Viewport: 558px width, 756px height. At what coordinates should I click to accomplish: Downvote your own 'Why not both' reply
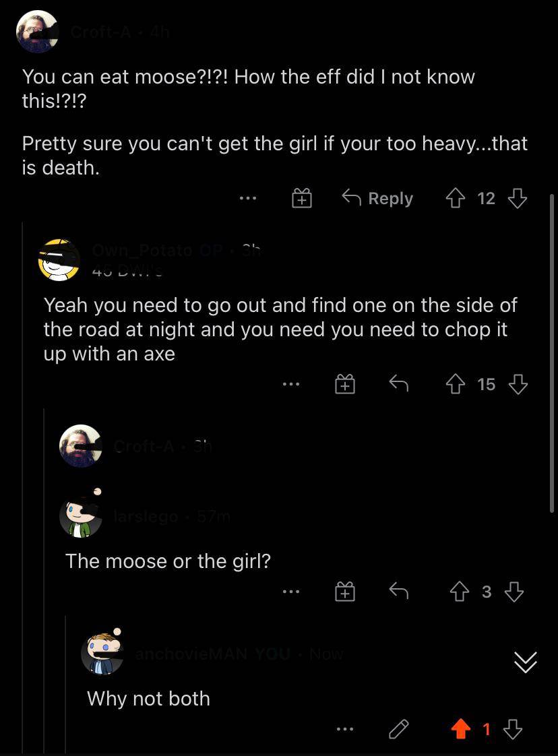point(513,729)
